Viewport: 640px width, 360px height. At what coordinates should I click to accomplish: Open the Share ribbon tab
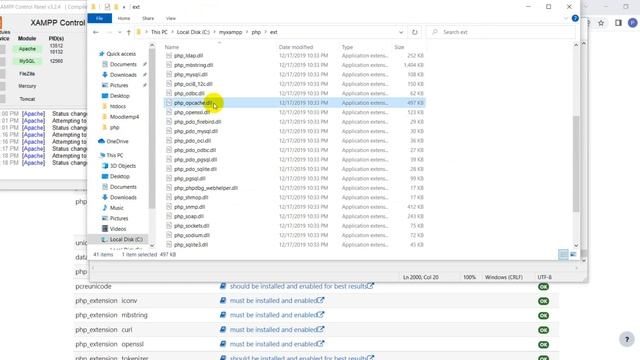[x=148, y=18]
